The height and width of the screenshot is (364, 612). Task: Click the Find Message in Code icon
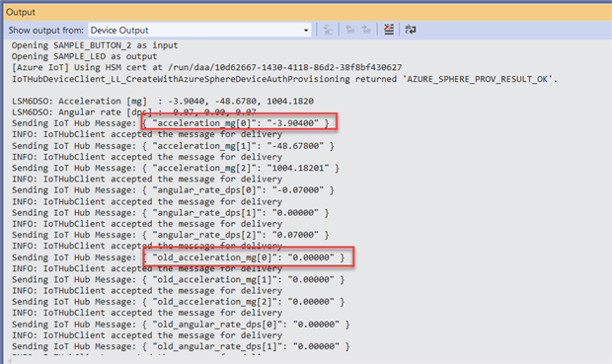coord(329,30)
